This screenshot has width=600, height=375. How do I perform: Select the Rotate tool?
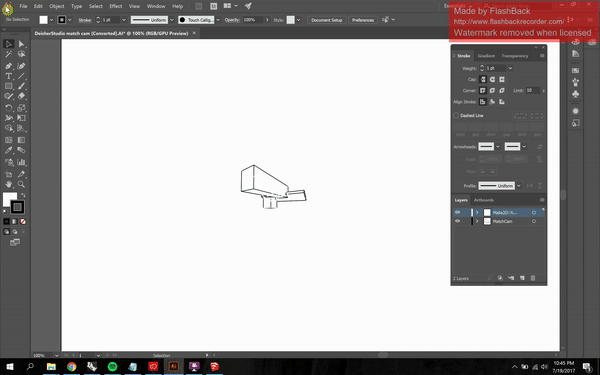pyautogui.click(x=8, y=108)
